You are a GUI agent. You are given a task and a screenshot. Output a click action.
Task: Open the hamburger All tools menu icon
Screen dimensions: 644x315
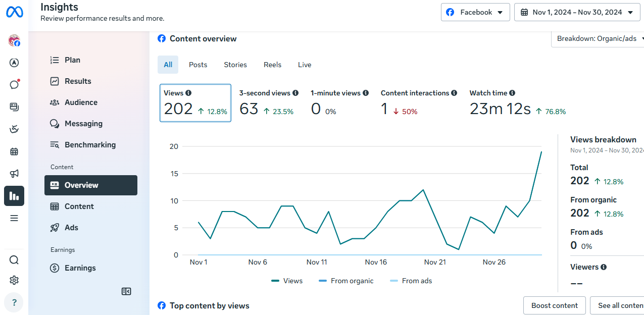coord(14,218)
